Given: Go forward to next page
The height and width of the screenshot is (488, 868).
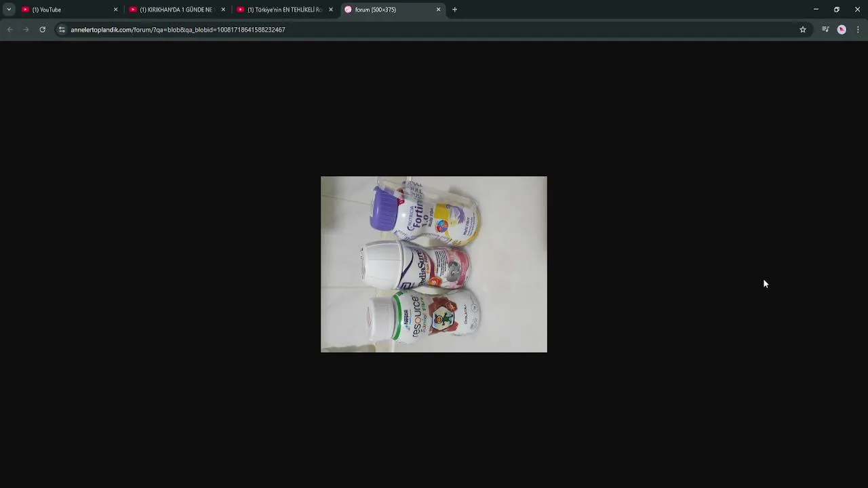Looking at the screenshot, I should (26, 30).
